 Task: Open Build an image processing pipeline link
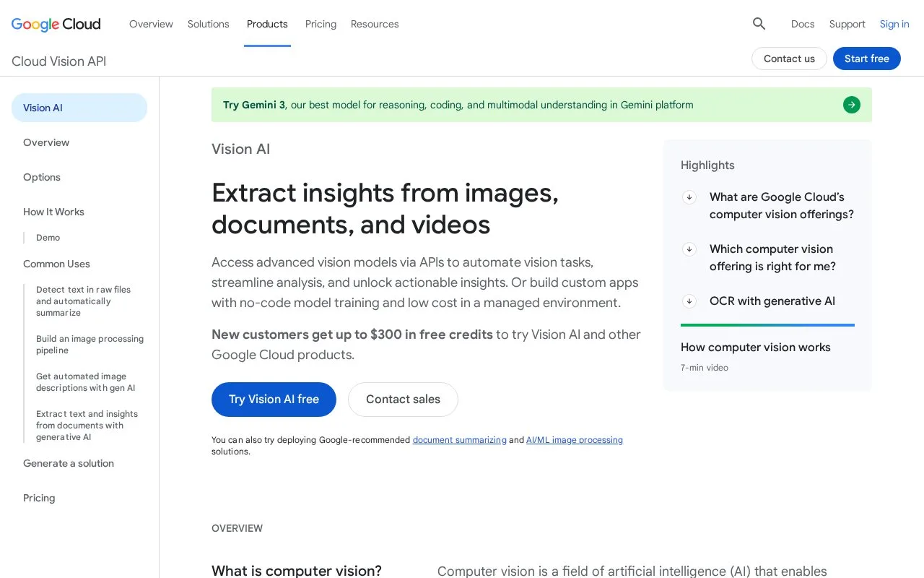90,345
